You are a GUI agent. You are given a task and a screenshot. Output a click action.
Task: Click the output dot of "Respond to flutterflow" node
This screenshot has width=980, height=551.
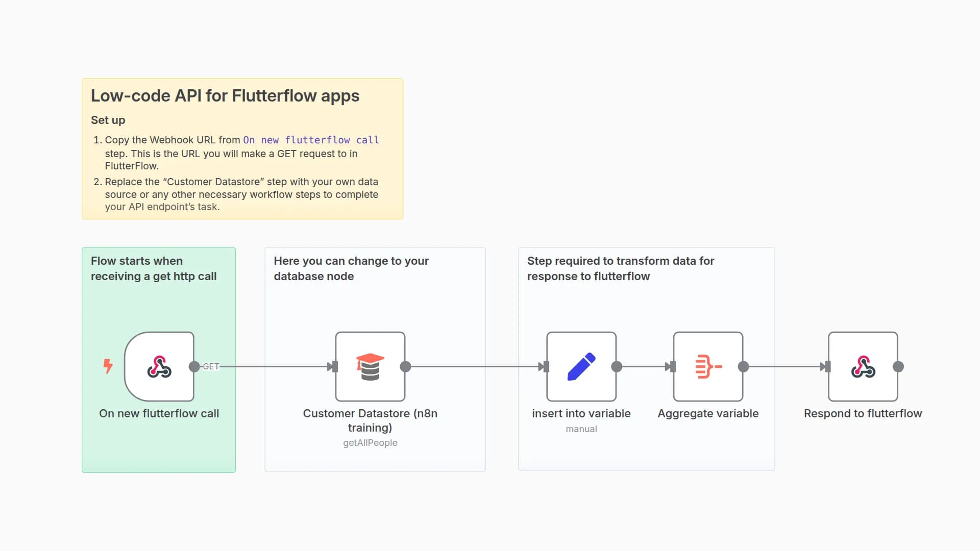coord(898,366)
